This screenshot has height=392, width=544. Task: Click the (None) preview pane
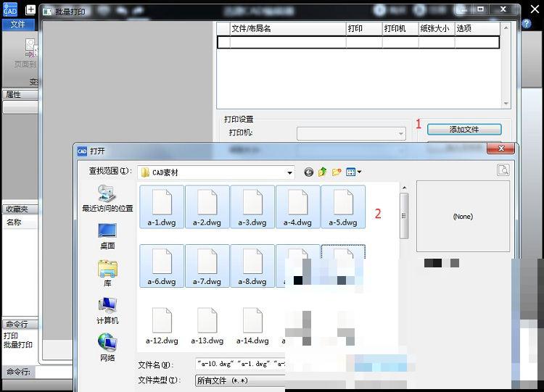point(463,216)
